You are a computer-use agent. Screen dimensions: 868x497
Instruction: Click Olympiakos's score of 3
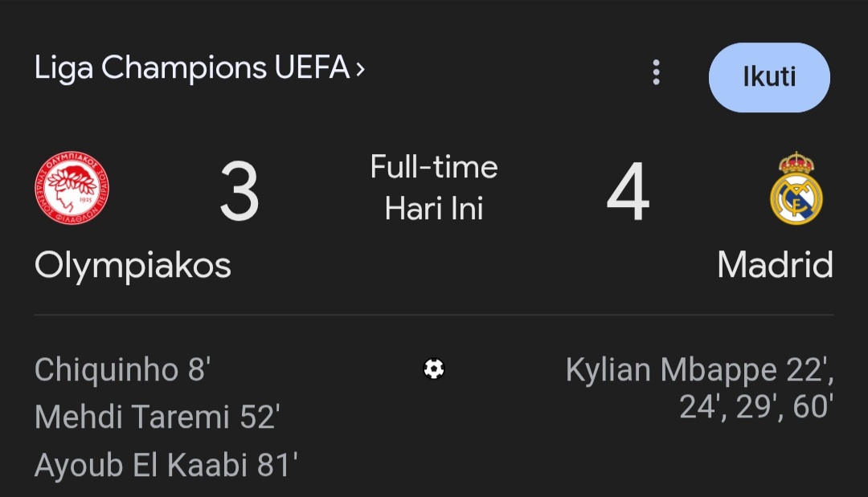[x=240, y=194]
